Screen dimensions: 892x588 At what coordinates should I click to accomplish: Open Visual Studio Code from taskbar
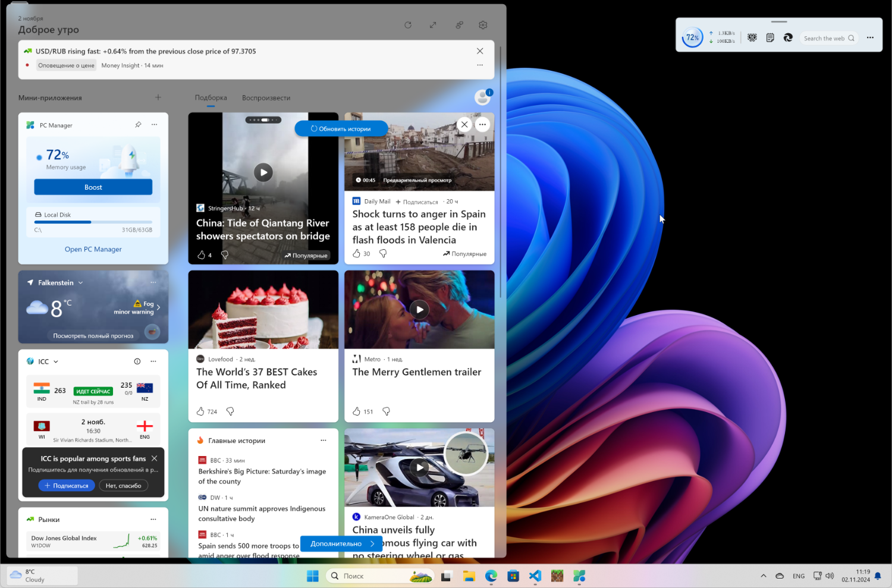[x=535, y=576]
